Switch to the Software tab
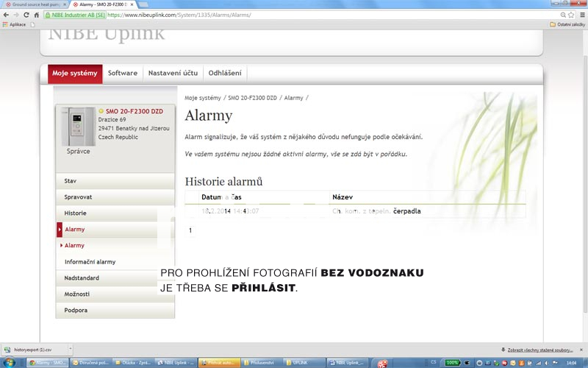Image resolution: width=588 pixels, height=368 pixels. pos(122,74)
